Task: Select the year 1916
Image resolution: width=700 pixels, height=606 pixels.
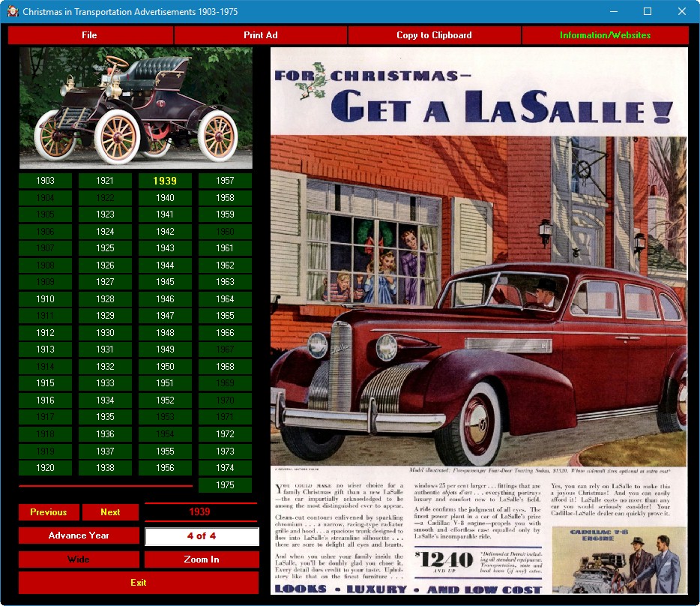Action: pos(45,400)
